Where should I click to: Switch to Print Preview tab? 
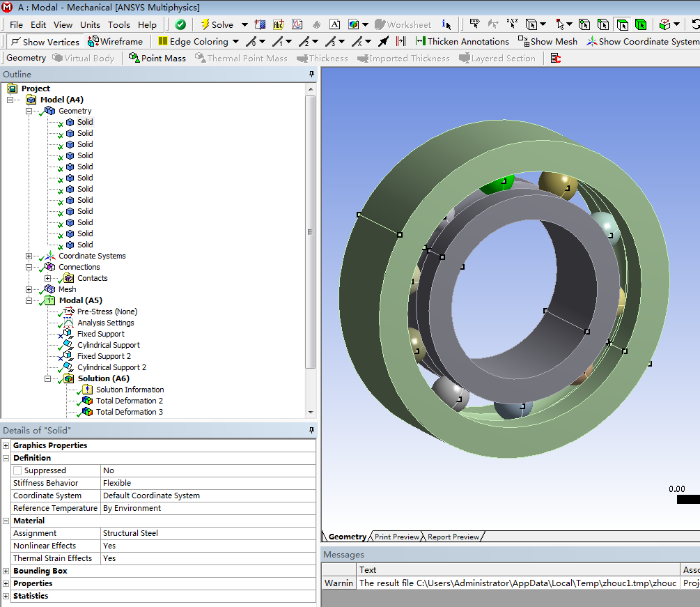tap(396, 537)
